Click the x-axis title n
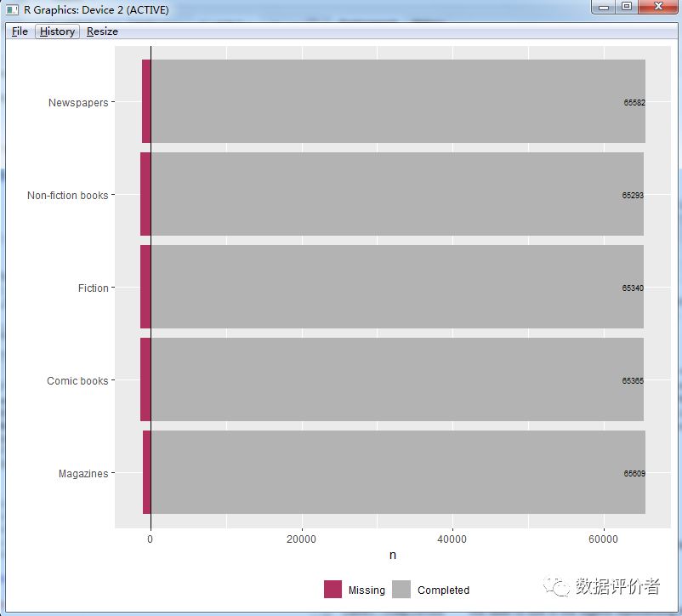The height and width of the screenshot is (616, 682). [392, 556]
